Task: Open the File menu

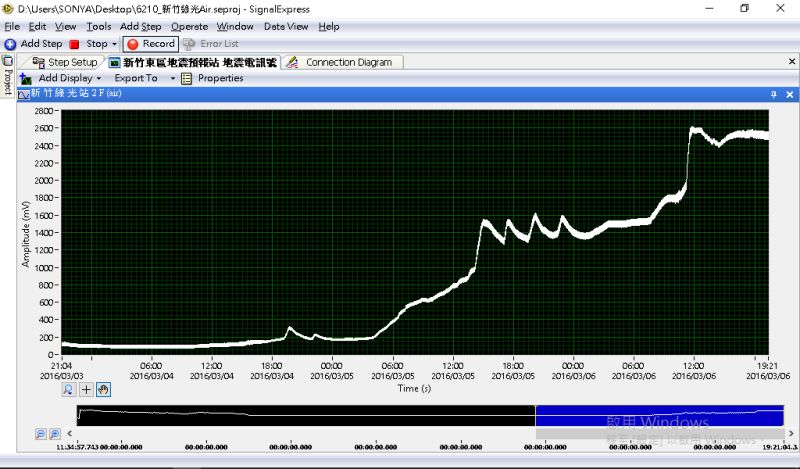Action: pos(12,27)
